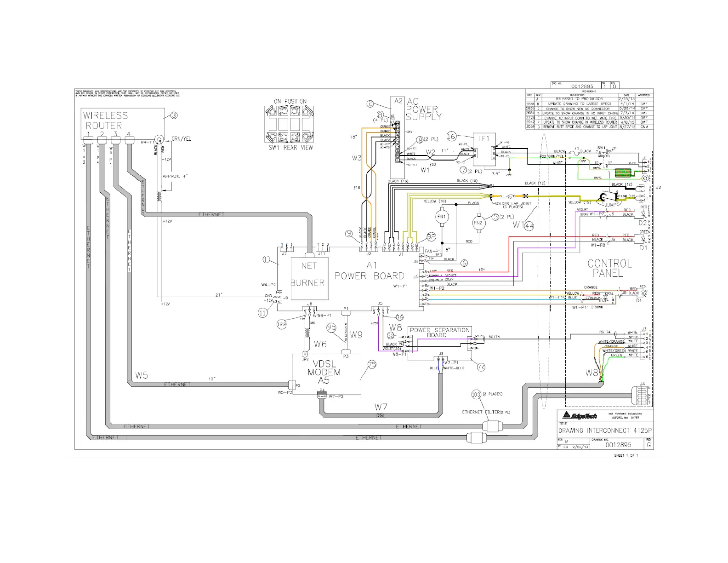
Task: Click the W5 cable label
Action: point(141,375)
